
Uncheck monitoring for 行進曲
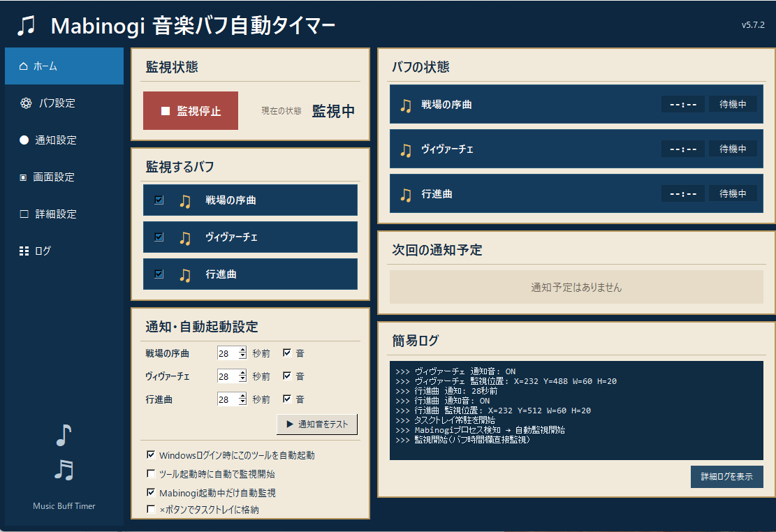(x=159, y=274)
